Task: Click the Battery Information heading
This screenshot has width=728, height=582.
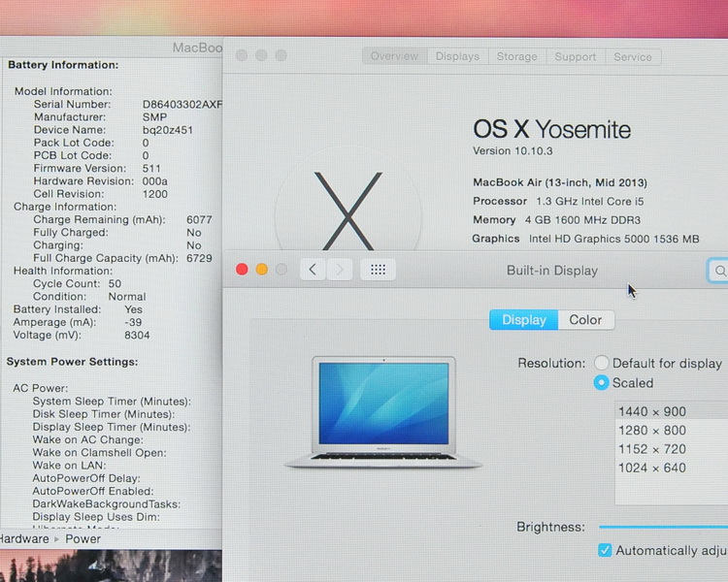Action: point(63,65)
